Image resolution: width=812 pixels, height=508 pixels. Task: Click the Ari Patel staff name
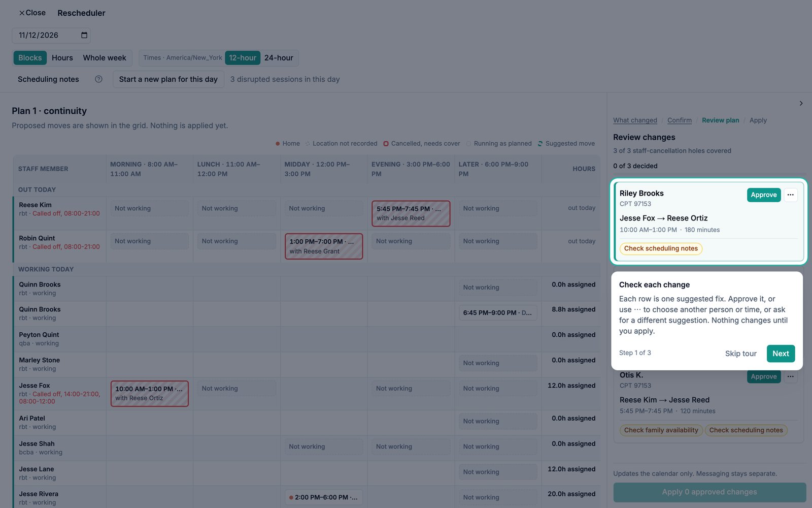point(32,418)
